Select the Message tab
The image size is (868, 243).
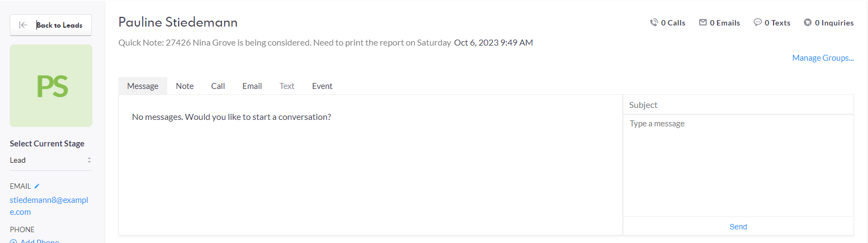(x=143, y=86)
